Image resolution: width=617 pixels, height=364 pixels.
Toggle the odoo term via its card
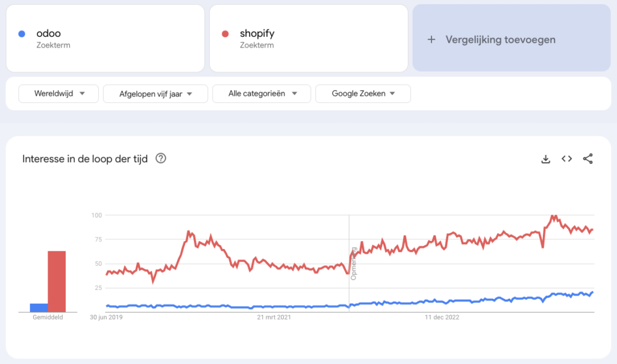[105, 38]
